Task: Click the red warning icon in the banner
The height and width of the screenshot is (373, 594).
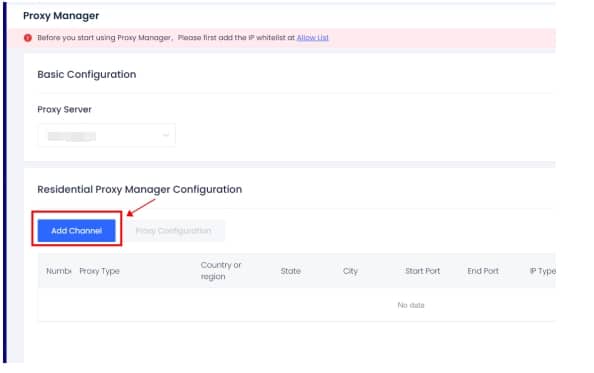Action: [28, 38]
